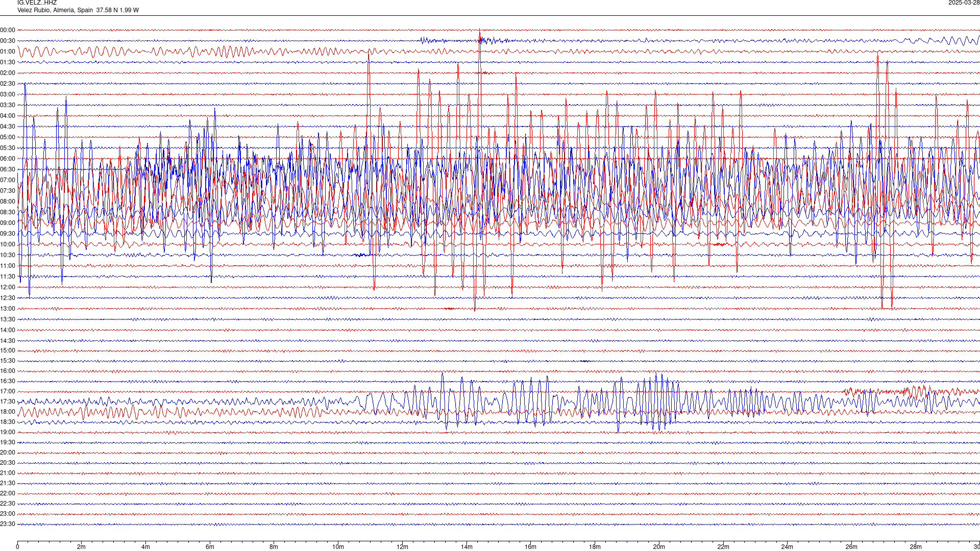Pick the 24m minute axis marker
The width and height of the screenshot is (980, 551).
[x=787, y=547]
